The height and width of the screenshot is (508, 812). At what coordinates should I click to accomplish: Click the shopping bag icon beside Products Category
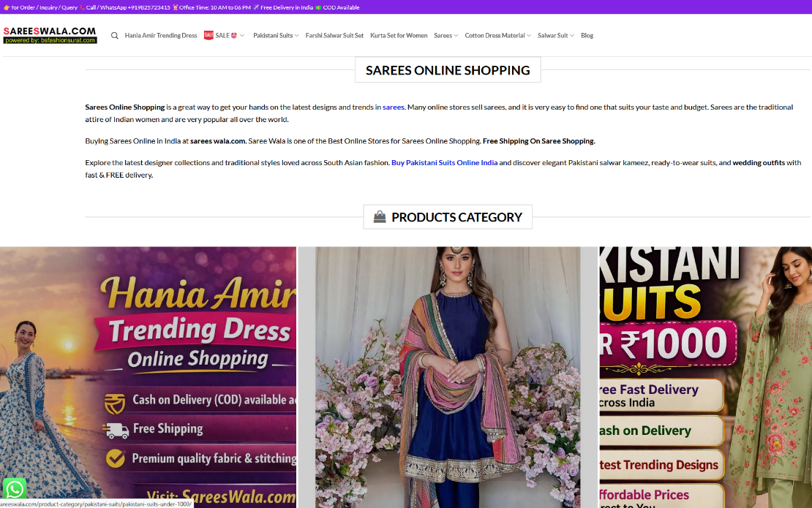[380, 217]
